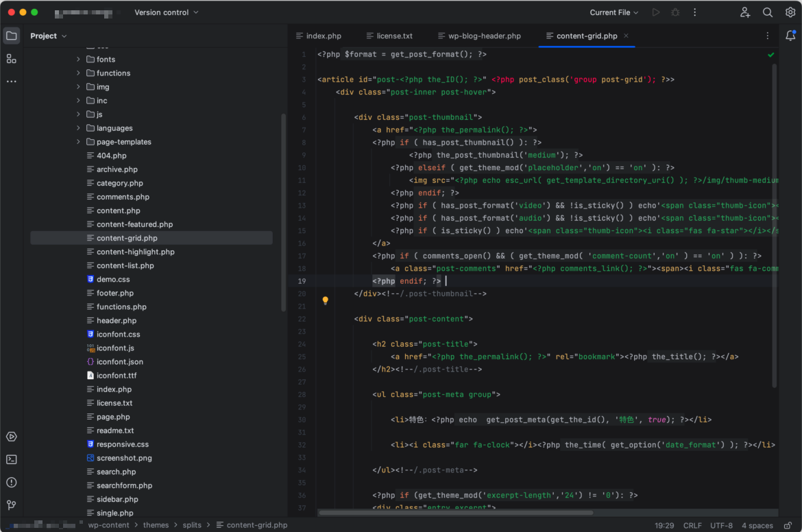Open Search Everywhere with the magnifier icon
Screen dimensions: 802x532
point(767,12)
